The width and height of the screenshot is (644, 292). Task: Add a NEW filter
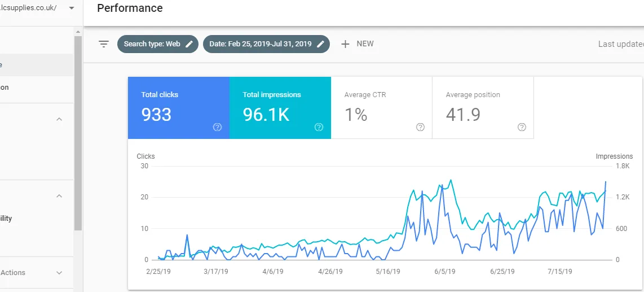click(x=358, y=44)
